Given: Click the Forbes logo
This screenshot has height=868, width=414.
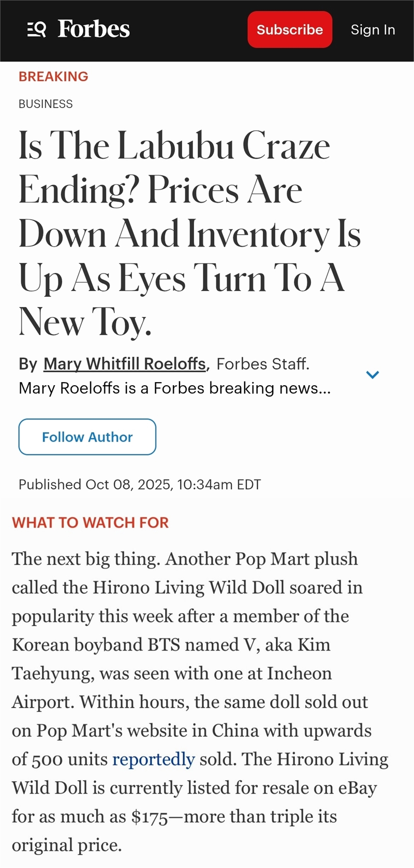Looking at the screenshot, I should pyautogui.click(x=94, y=29).
